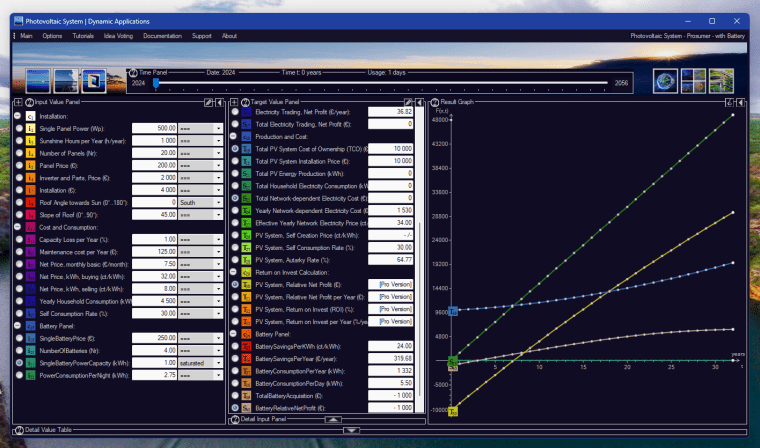Open help for the Target Value Panel
The height and width of the screenshot is (448, 760).
pyautogui.click(x=245, y=102)
